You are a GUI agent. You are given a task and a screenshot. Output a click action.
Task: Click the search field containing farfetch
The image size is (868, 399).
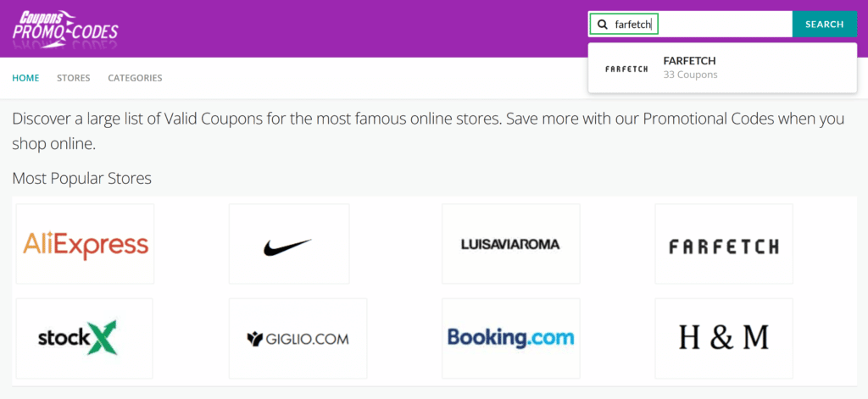point(690,25)
